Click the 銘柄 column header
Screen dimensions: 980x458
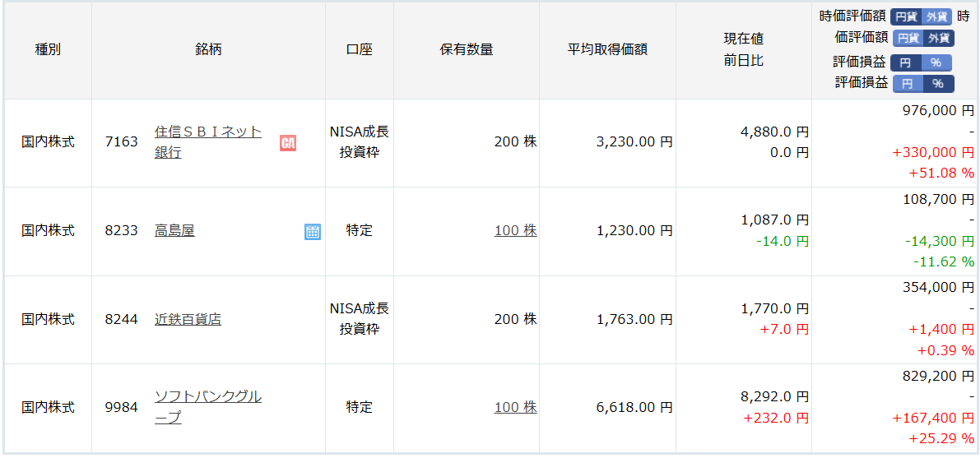[208, 49]
